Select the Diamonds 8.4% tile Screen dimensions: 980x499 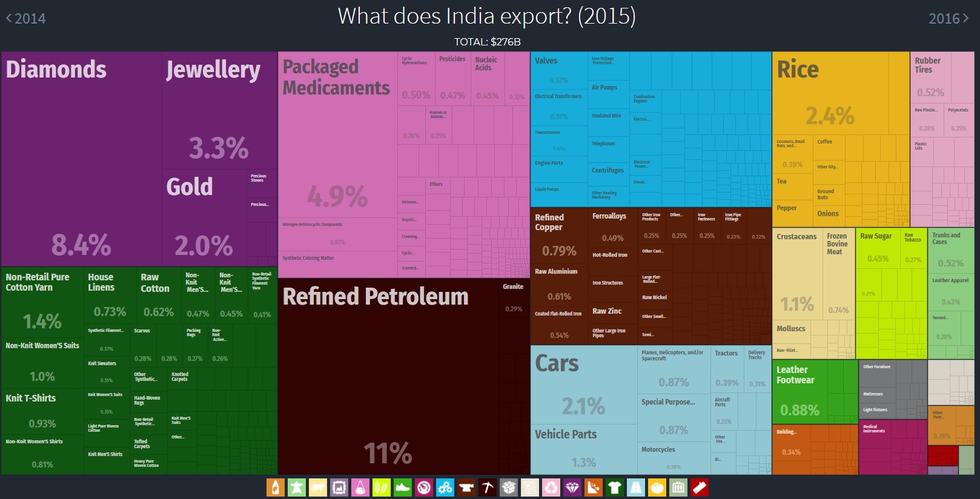click(81, 159)
